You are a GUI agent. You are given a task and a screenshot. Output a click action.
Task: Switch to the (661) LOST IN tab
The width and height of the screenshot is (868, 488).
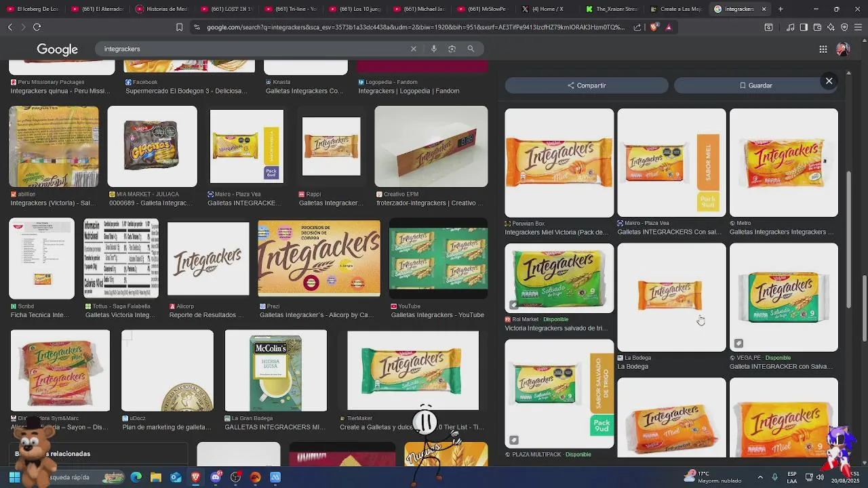(226, 9)
